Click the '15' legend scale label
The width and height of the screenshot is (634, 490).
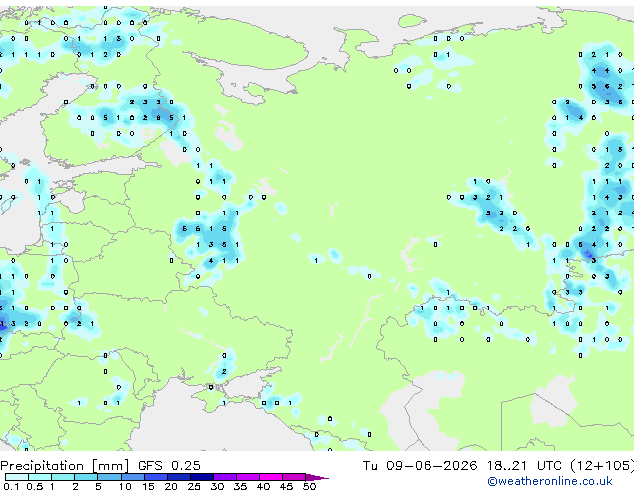click(x=148, y=486)
